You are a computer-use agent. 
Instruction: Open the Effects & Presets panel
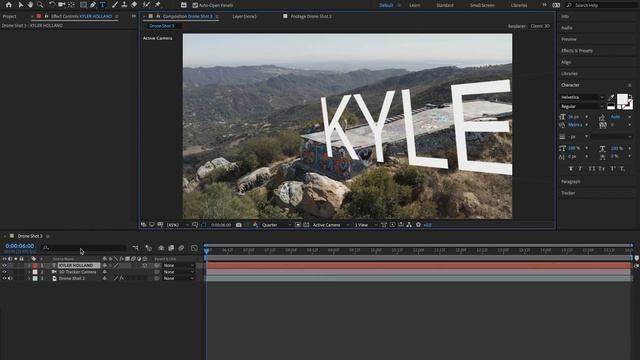[x=577, y=51]
